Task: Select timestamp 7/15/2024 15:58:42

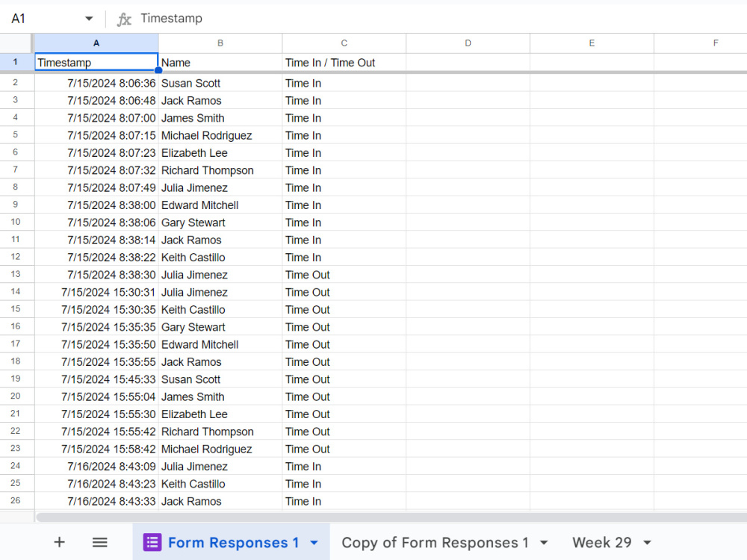Action: point(96,449)
